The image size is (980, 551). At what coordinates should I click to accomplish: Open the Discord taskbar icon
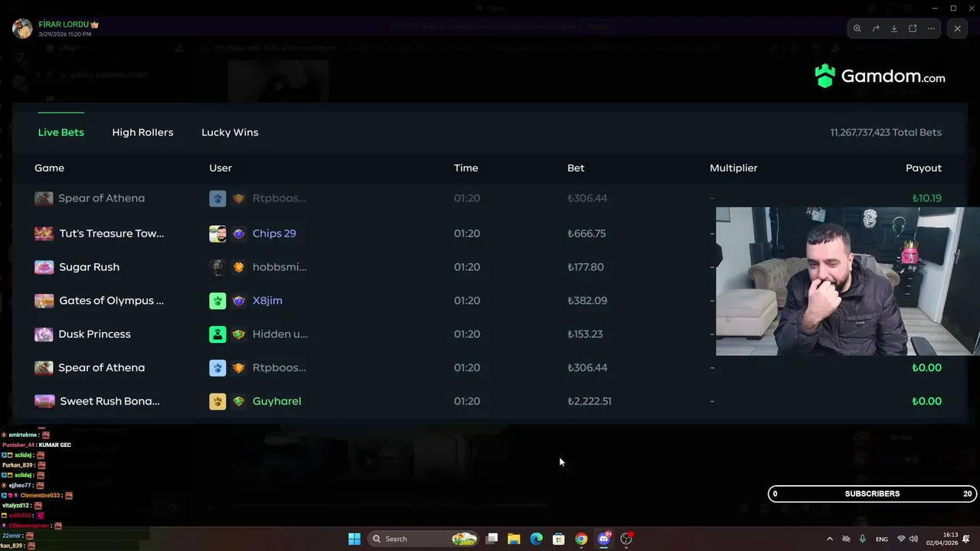point(604,539)
